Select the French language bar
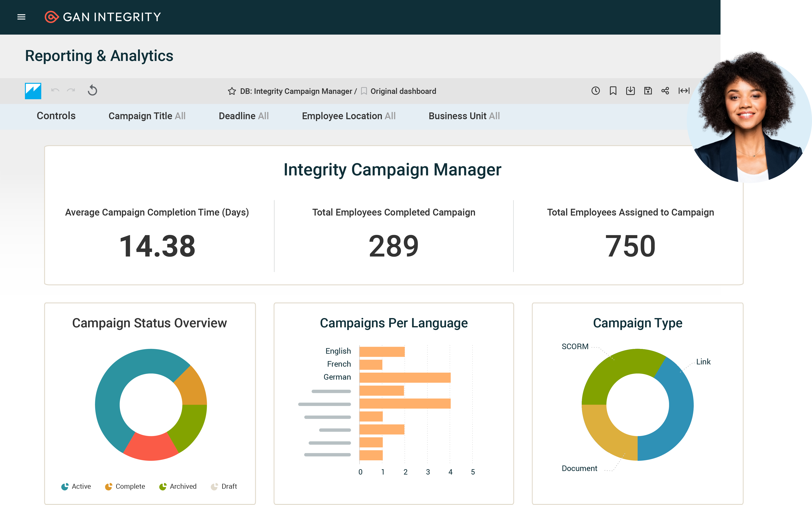This screenshot has width=812, height=505. [x=371, y=364]
